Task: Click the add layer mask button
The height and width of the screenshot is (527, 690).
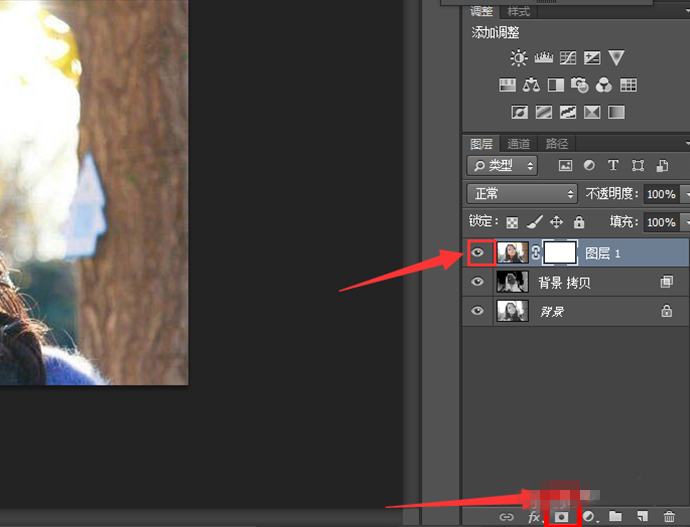Action: tap(562, 517)
